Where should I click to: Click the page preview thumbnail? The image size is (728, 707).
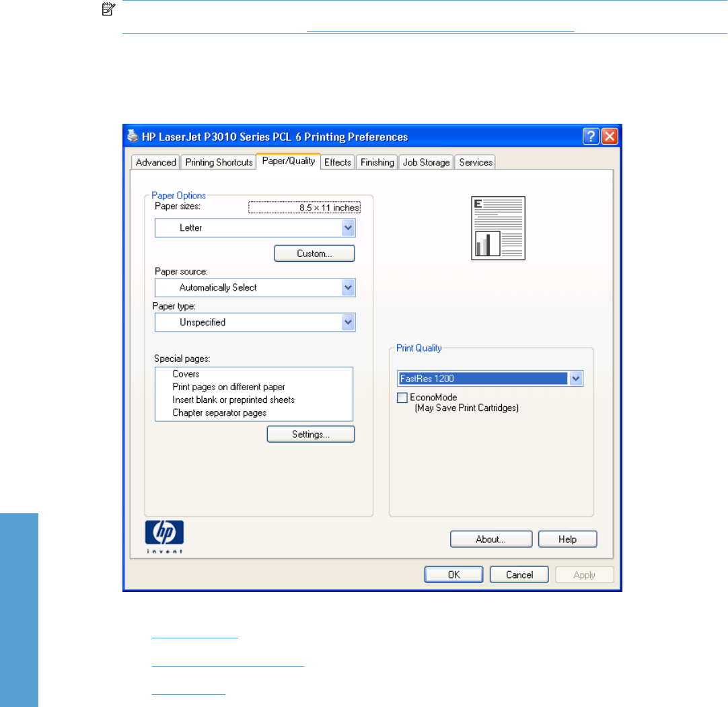[498, 229]
